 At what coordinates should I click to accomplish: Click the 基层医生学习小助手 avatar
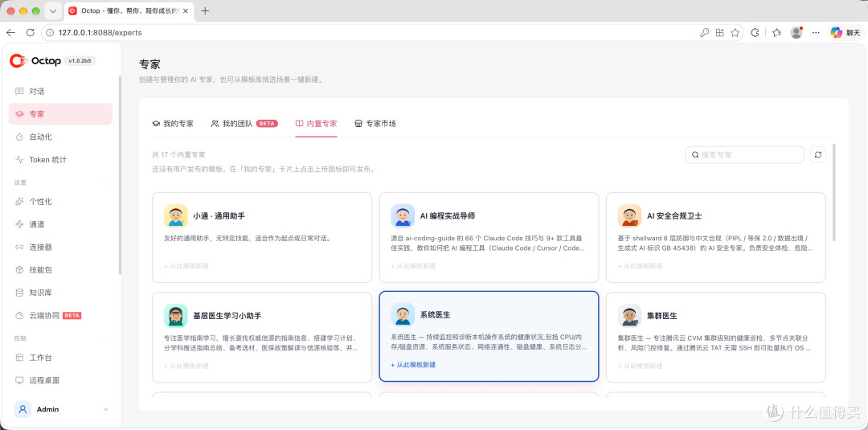(x=175, y=315)
